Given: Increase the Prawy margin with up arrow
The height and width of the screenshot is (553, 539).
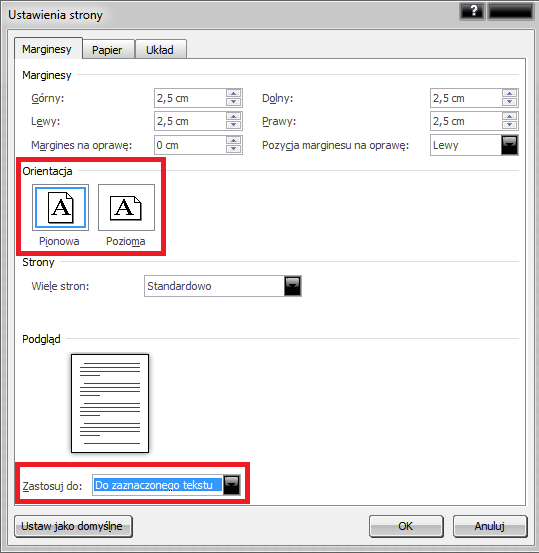Looking at the screenshot, I should coord(509,116).
